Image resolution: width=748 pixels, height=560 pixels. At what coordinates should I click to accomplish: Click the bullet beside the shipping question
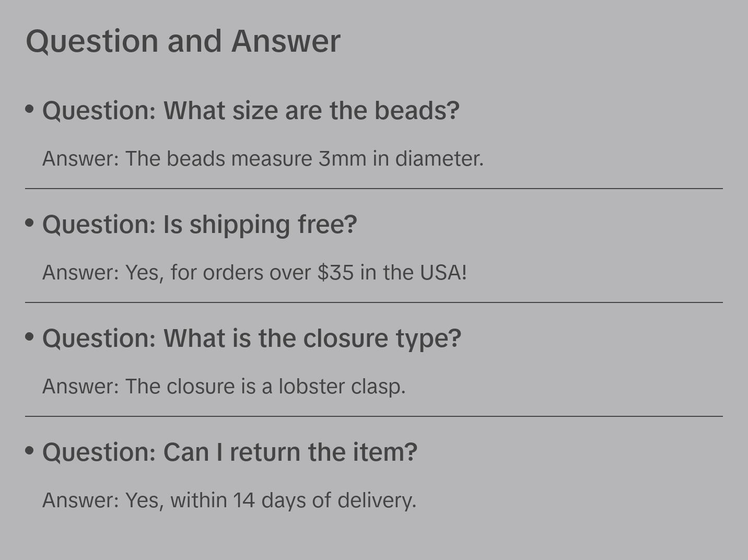pos(30,223)
